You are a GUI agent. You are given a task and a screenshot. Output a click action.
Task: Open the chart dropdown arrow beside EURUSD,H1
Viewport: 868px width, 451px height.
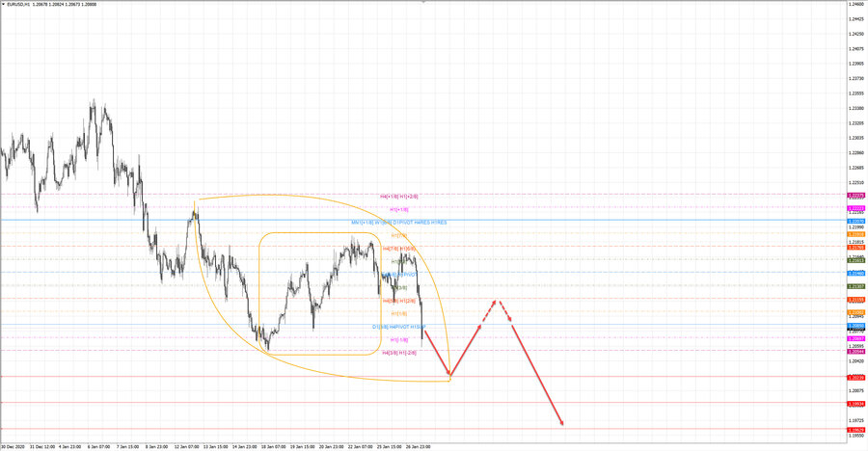tap(3, 5)
